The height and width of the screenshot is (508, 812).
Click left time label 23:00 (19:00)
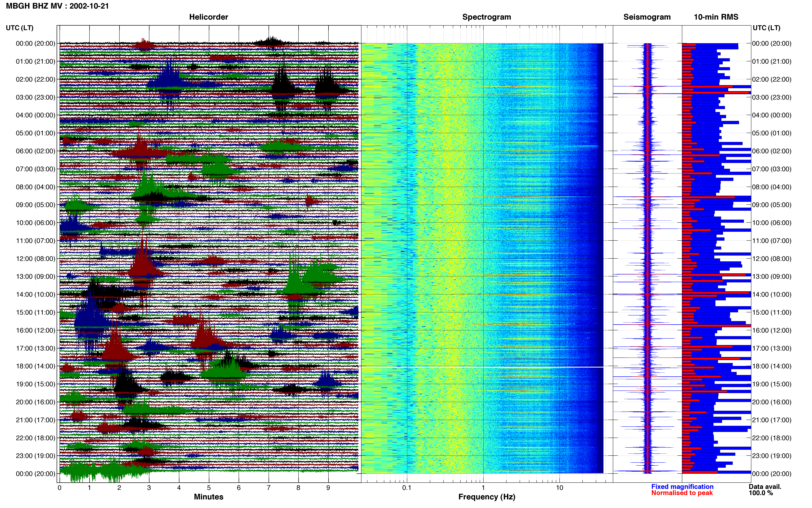pos(36,456)
